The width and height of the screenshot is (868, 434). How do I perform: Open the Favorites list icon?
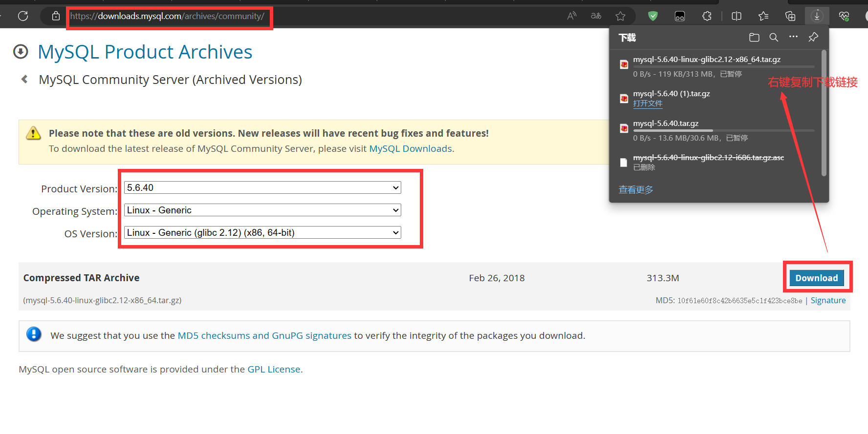tap(763, 16)
